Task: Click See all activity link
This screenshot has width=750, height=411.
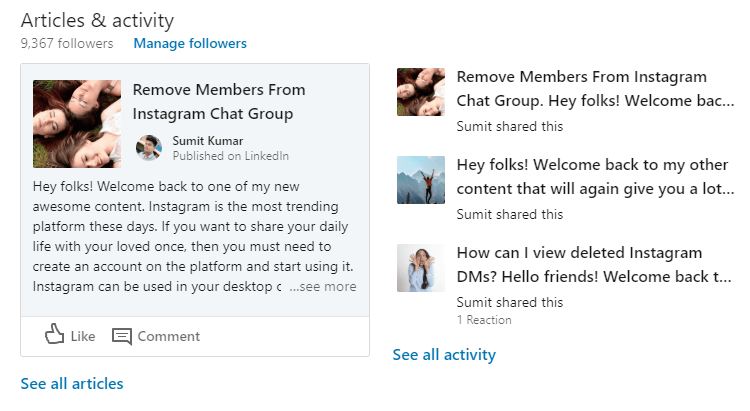Action: (x=444, y=355)
